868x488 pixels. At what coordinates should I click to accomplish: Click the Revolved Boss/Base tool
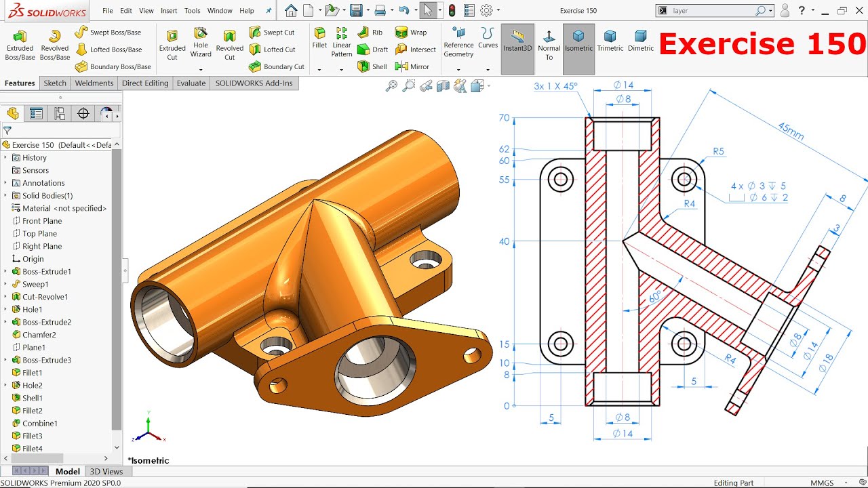(x=54, y=45)
